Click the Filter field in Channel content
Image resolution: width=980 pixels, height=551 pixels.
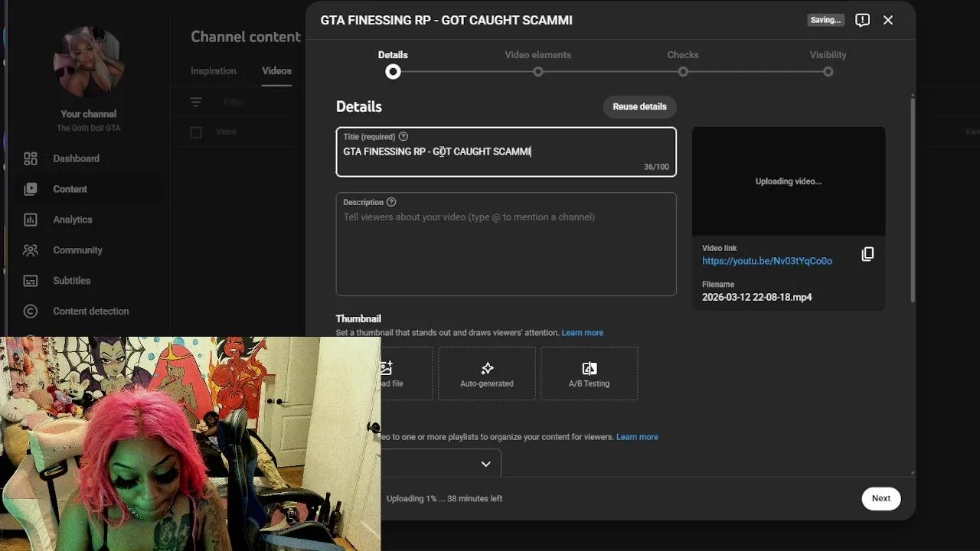tap(234, 102)
